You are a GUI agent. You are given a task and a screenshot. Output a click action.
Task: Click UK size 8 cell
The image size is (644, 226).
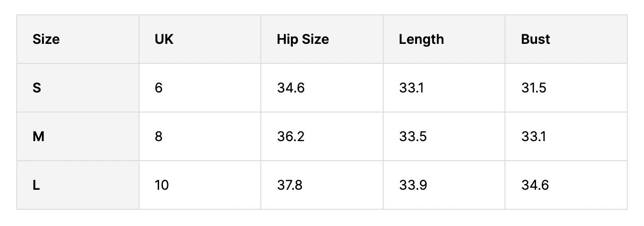(159, 137)
